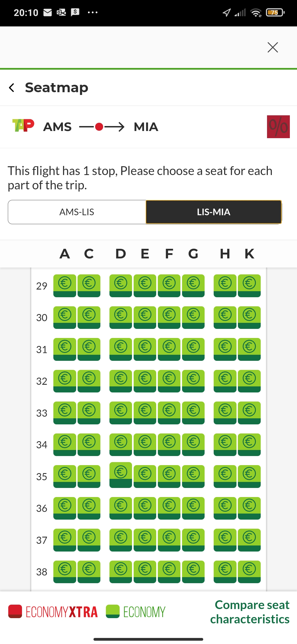
Task: Tap the mail notification icon in status bar
Action: point(48,12)
